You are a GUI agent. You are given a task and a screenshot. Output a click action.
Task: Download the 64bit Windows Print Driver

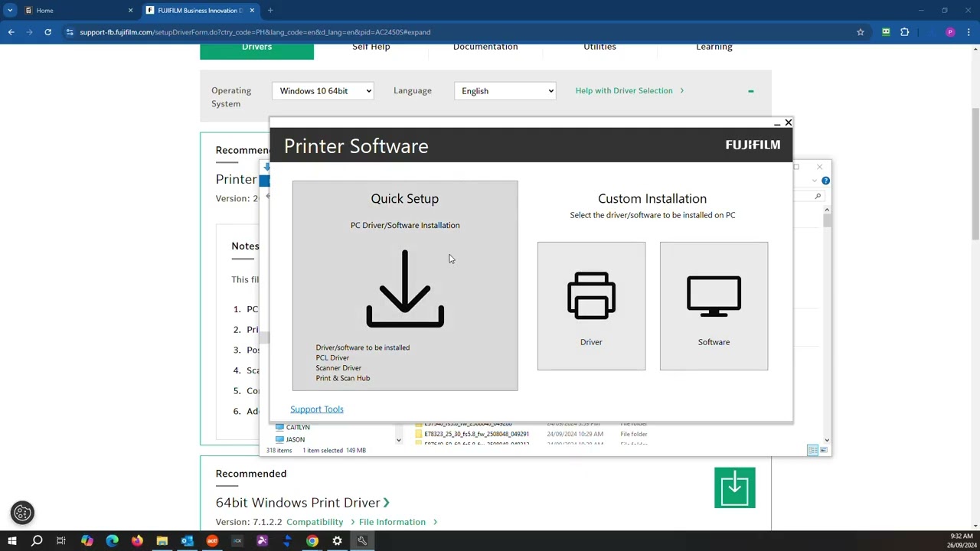click(734, 487)
